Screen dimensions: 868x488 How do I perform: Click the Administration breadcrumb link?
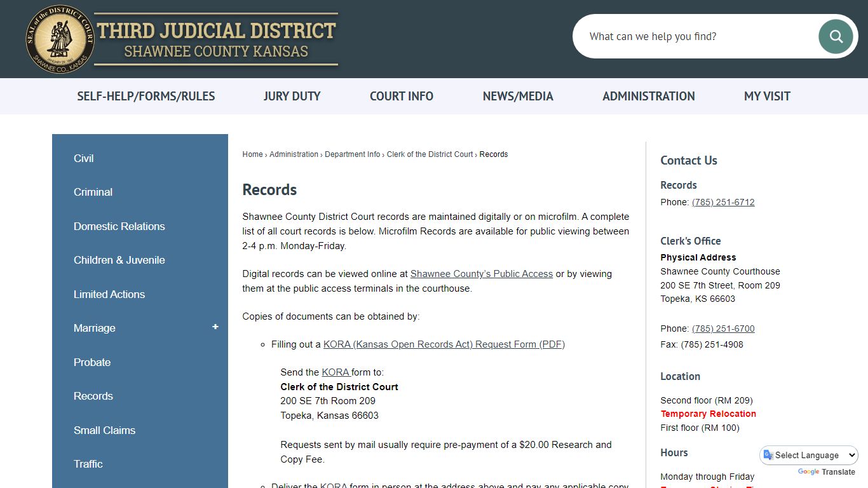click(294, 154)
